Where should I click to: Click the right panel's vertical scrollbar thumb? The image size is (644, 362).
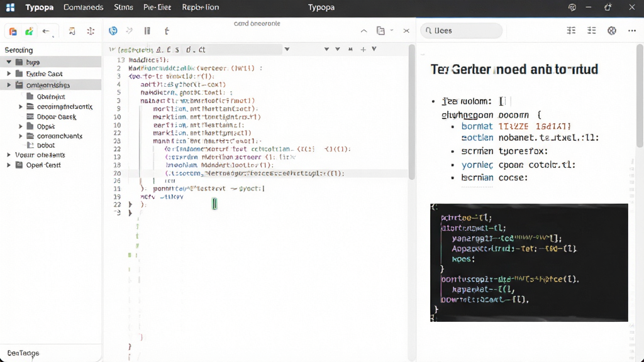(x=640, y=96)
